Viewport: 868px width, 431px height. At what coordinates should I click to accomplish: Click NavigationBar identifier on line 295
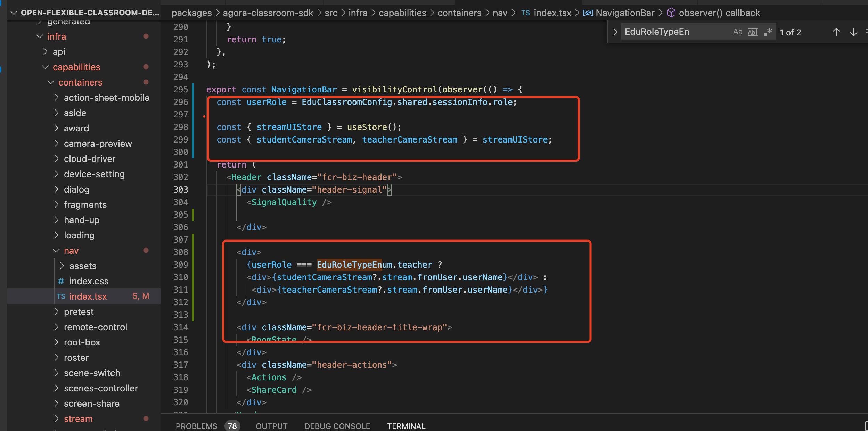tap(304, 90)
